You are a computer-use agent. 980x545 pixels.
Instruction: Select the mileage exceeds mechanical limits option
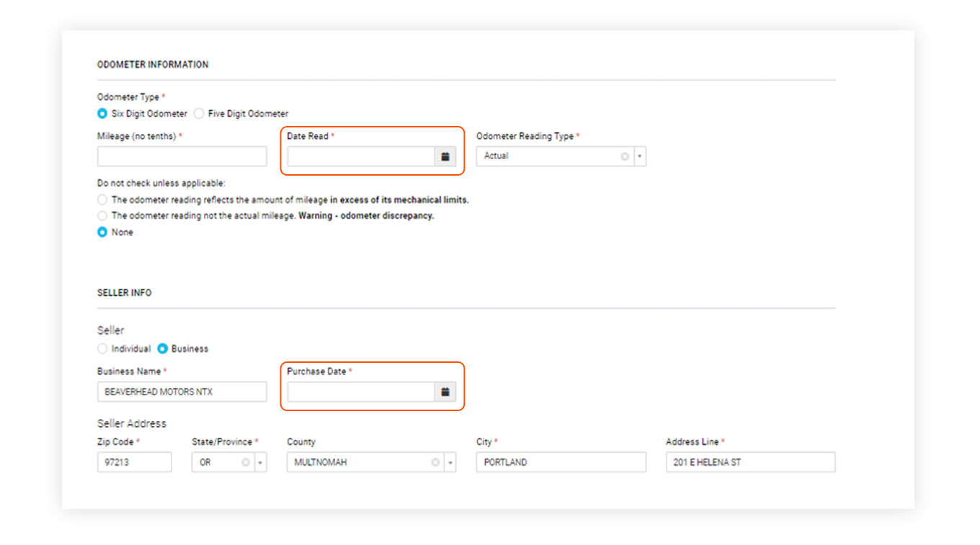point(102,199)
